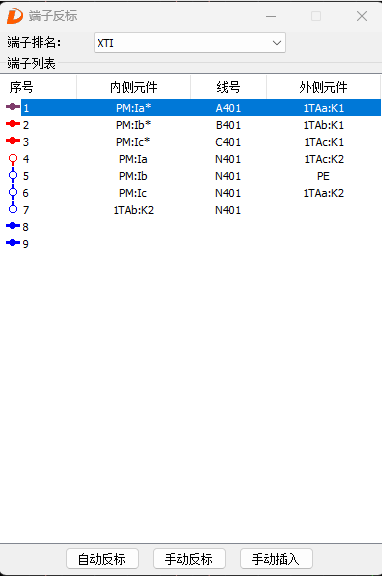Sort by the 序号 column header
382x576 pixels.
(x=38, y=87)
